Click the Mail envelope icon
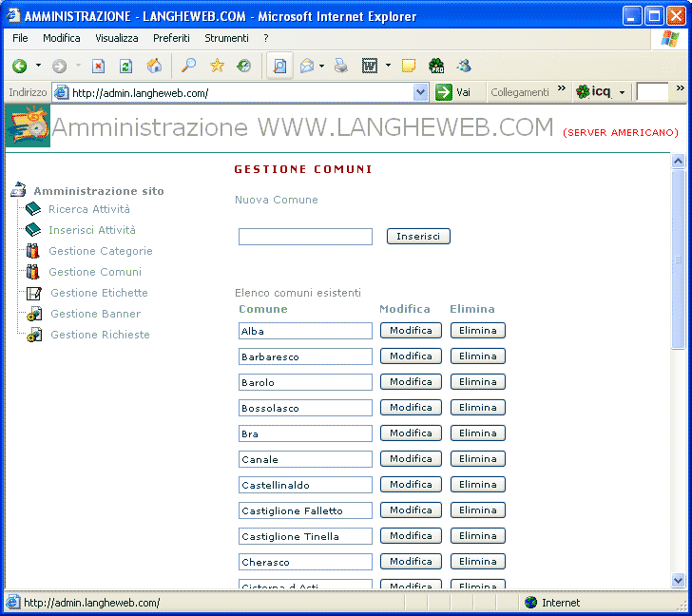Viewport: 692px width, 616px height. pyautogui.click(x=307, y=66)
